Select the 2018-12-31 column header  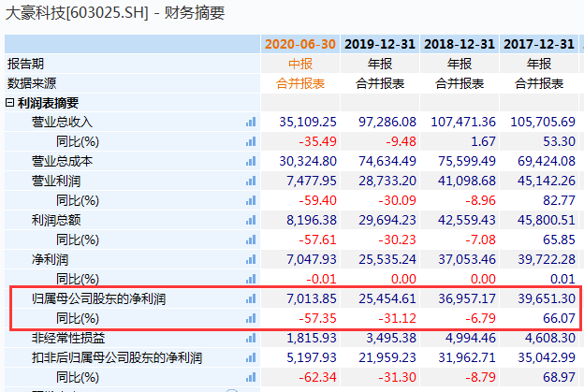[x=460, y=44]
